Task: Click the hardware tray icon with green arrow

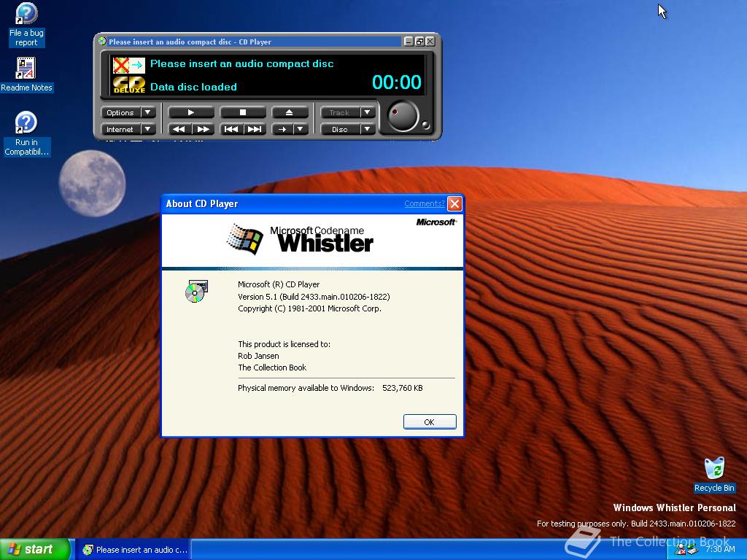Action: tap(692, 550)
